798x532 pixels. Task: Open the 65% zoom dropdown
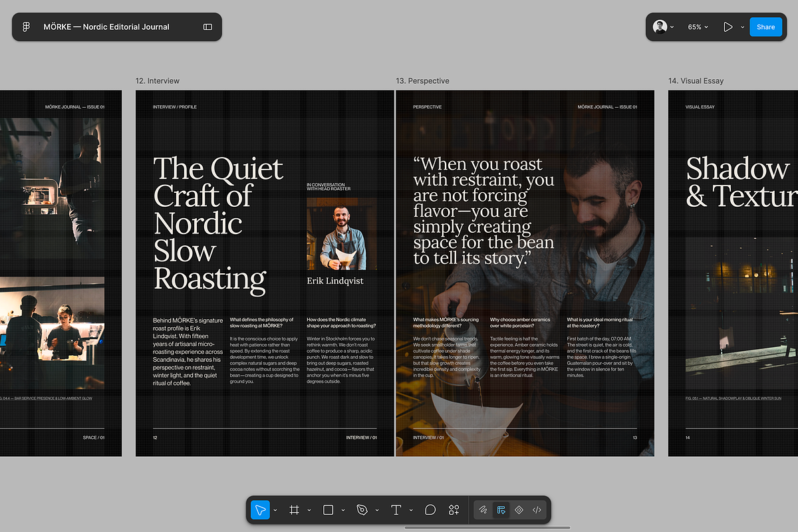[x=698, y=27]
